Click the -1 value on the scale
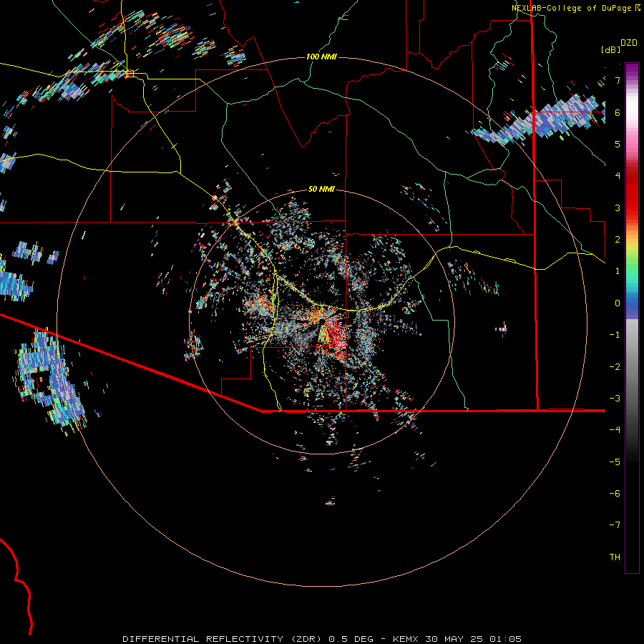 [615, 335]
